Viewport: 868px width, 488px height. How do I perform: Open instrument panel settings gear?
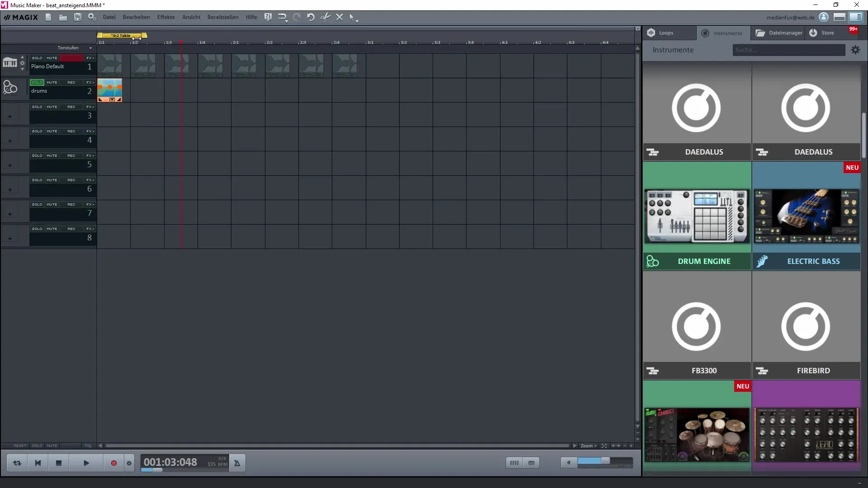(855, 50)
